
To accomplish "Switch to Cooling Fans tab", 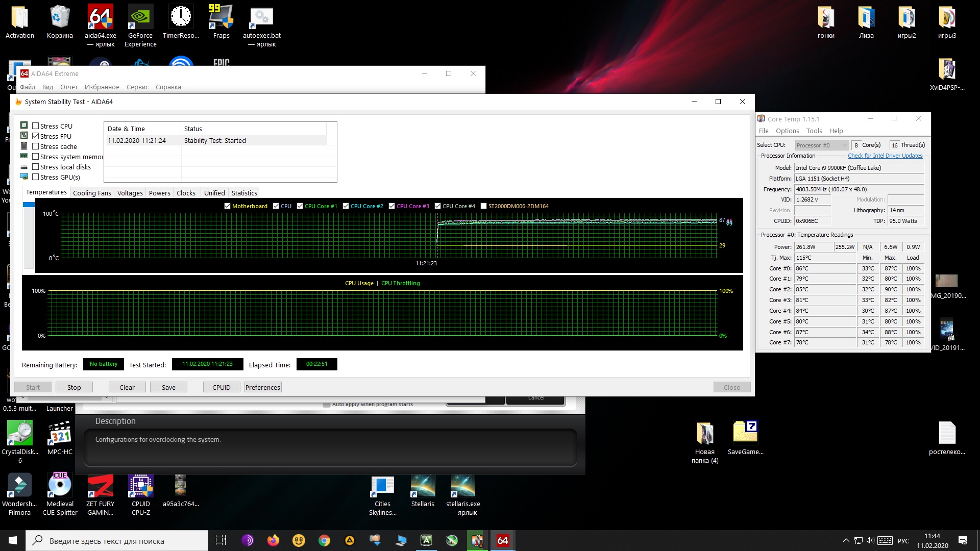I will 92,193.
